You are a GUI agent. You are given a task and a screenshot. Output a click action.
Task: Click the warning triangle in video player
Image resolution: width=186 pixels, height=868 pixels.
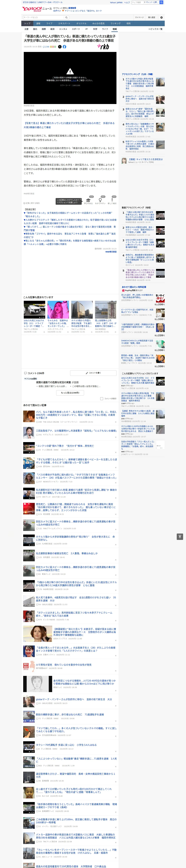coord(70,71)
